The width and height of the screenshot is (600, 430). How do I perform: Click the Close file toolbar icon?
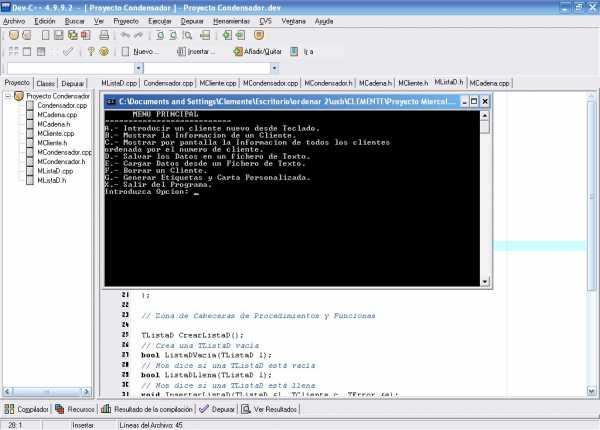85,35
